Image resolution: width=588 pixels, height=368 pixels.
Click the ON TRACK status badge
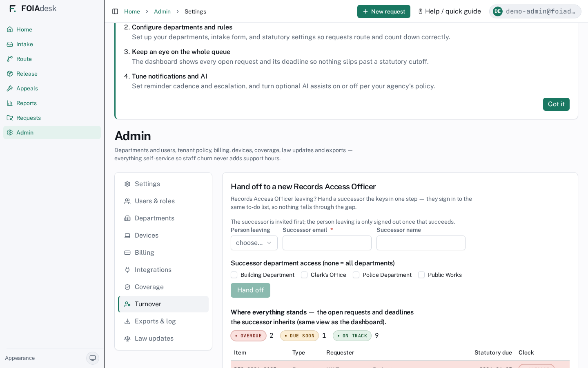coord(352,336)
